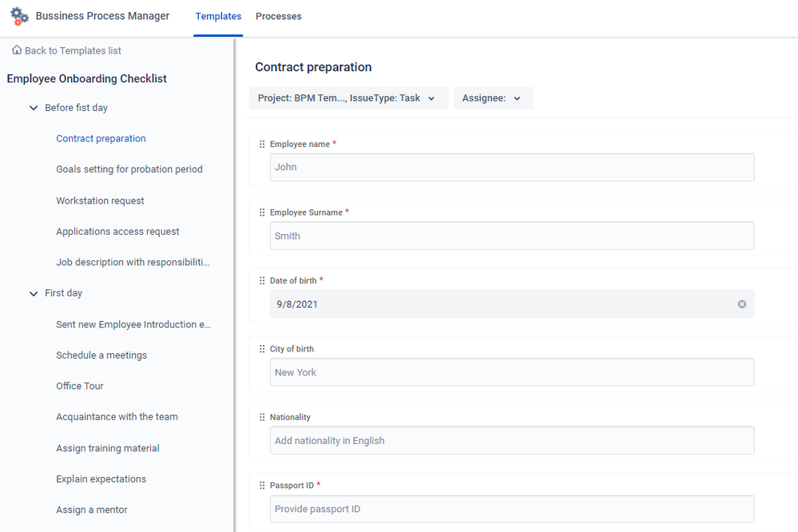
Task: Click the Employee Surname field label
Action: tap(306, 212)
